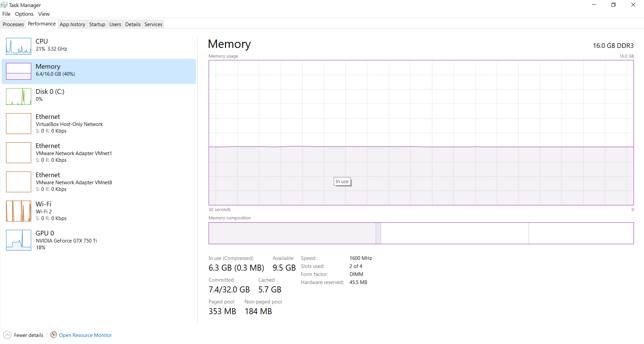The image size is (644, 344).
Task: Click the CPU usage graph thumbnail
Action: [18, 46]
